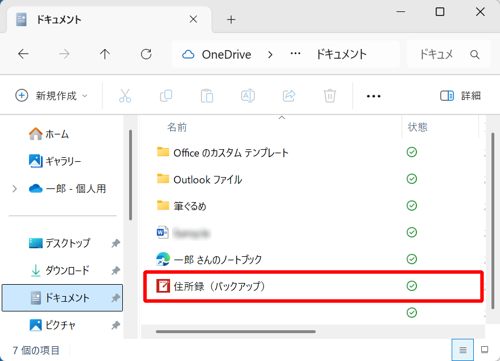500x361 pixels.
Task: Click the pin icon beside デスクトップ
Action: [x=115, y=243]
